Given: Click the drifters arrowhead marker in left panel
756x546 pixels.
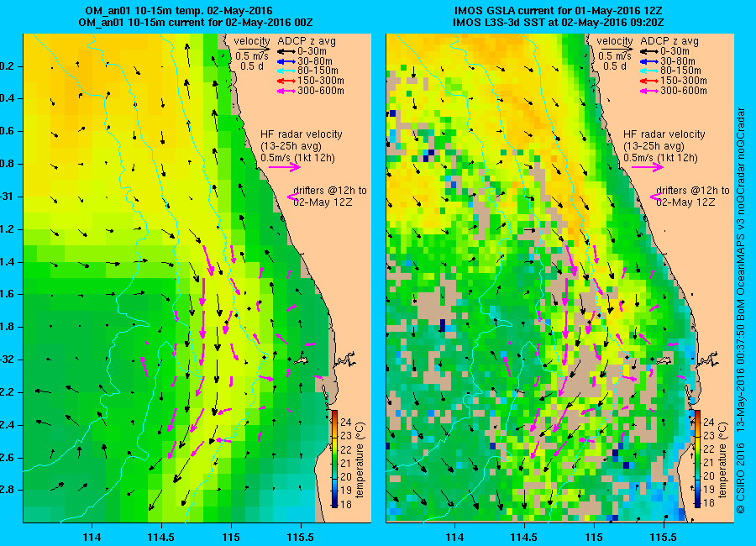Looking at the screenshot, I should [292, 197].
